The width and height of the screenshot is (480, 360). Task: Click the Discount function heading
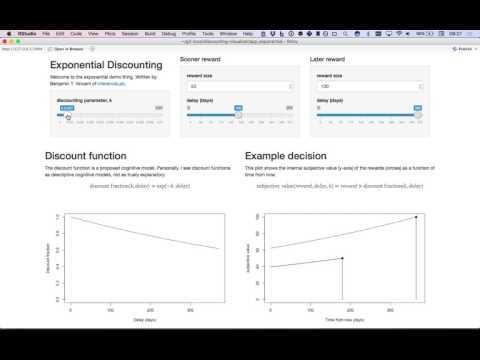tap(86, 156)
